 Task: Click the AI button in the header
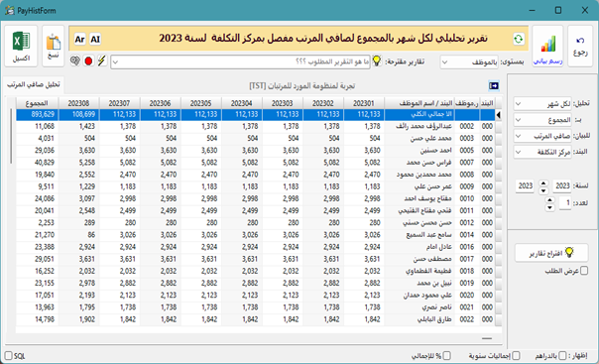(x=95, y=39)
